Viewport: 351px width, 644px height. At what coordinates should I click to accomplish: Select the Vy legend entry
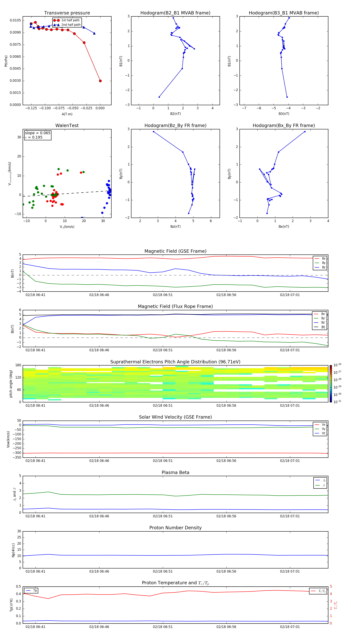[x=320, y=429]
